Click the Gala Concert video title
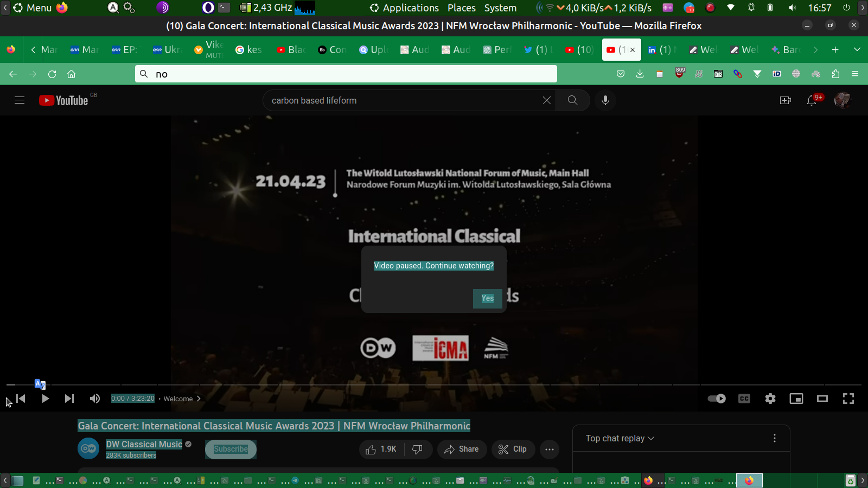Image resolution: width=868 pixels, height=488 pixels. [274, 426]
